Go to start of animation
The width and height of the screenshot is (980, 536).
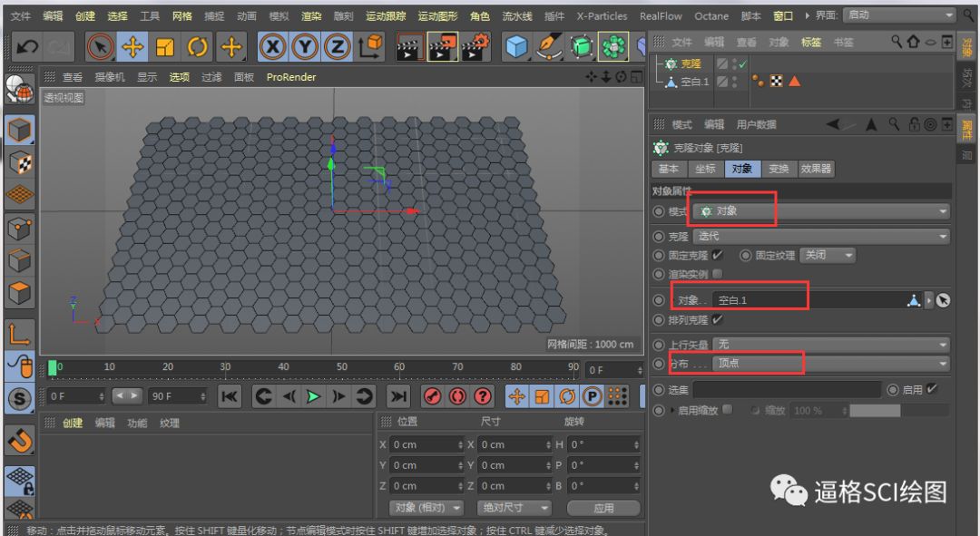coord(230,396)
